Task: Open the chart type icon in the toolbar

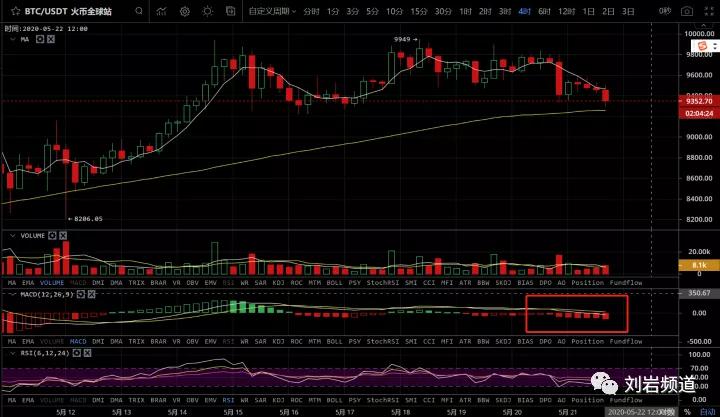Action: point(161,11)
